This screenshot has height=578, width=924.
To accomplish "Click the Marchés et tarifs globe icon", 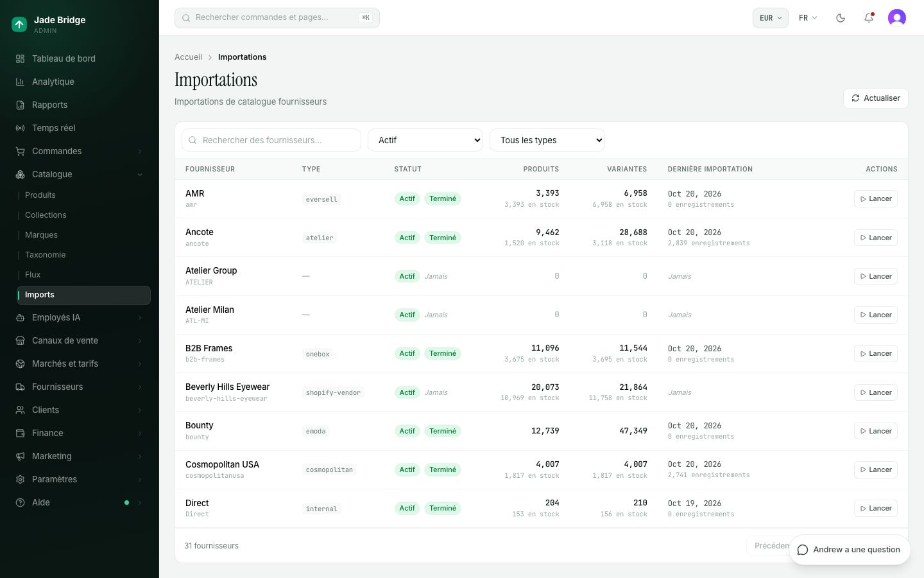I will [x=20, y=363].
